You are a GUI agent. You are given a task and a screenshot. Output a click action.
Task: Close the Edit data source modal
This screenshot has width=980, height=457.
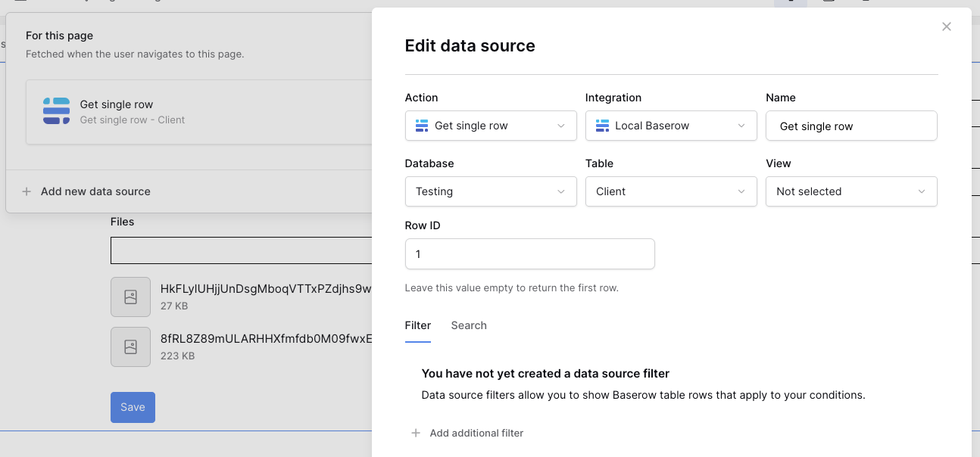tap(946, 26)
